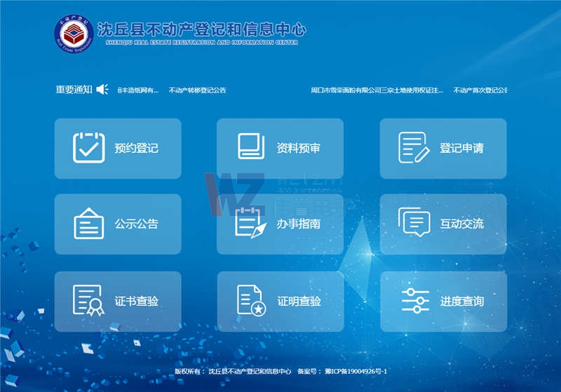
Task: Click the 资料预审 book icon
Action: [251, 147]
